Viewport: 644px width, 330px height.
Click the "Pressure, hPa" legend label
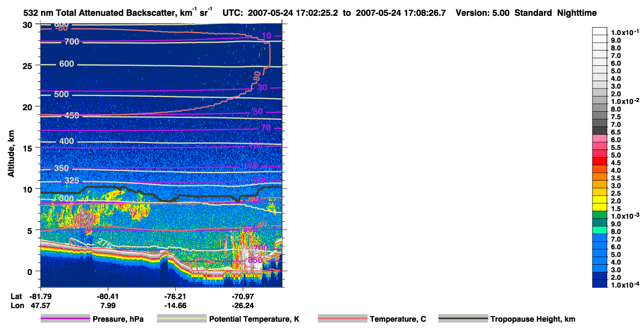(x=118, y=319)
